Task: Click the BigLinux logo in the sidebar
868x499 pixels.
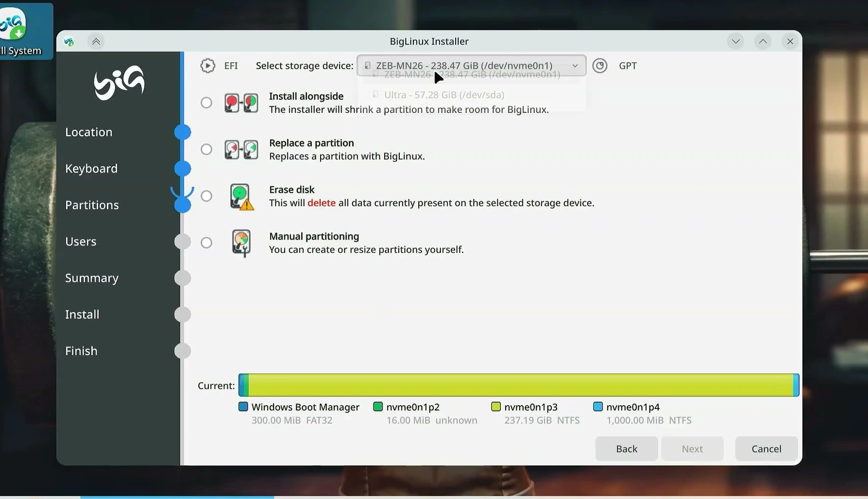Action: point(119,83)
